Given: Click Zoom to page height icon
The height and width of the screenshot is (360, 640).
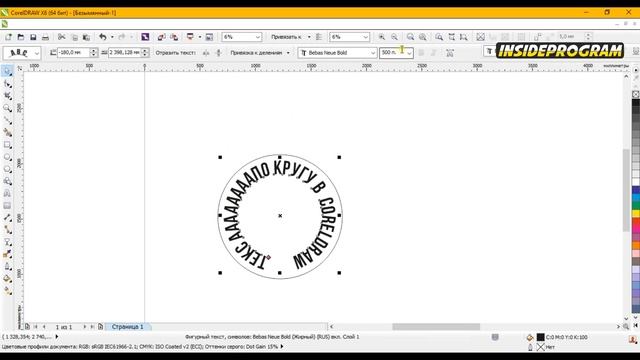Looking at the screenshot, I should point(464,37).
